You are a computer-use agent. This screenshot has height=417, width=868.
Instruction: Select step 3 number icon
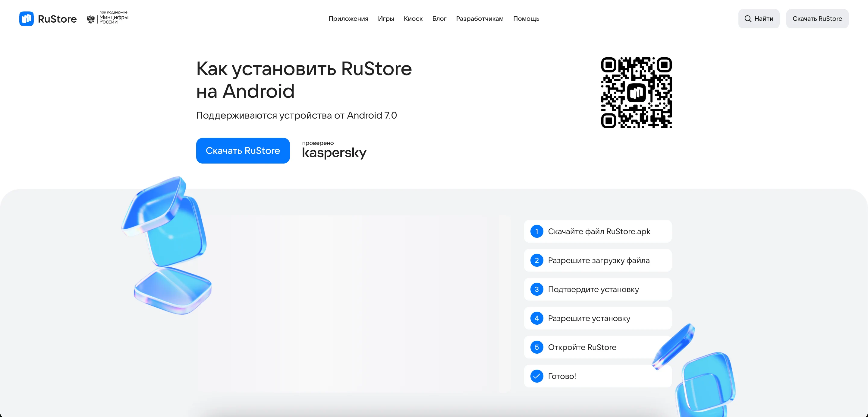click(536, 289)
